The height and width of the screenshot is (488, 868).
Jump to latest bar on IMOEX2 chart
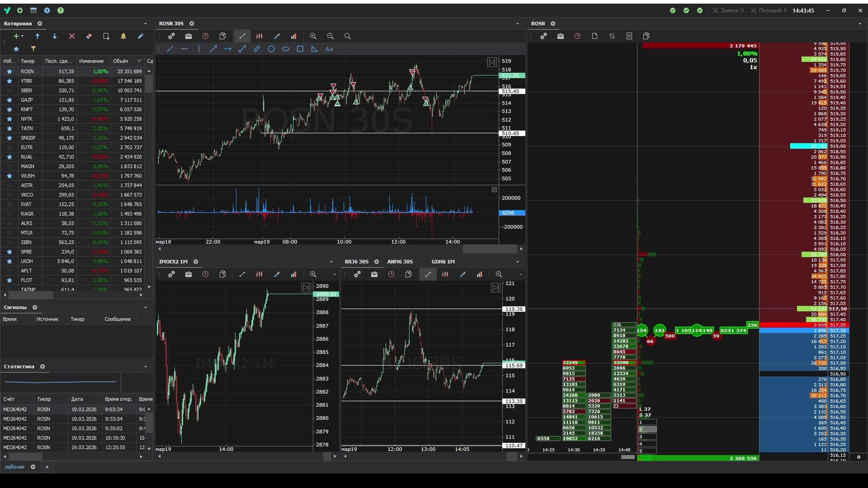[x=306, y=287]
